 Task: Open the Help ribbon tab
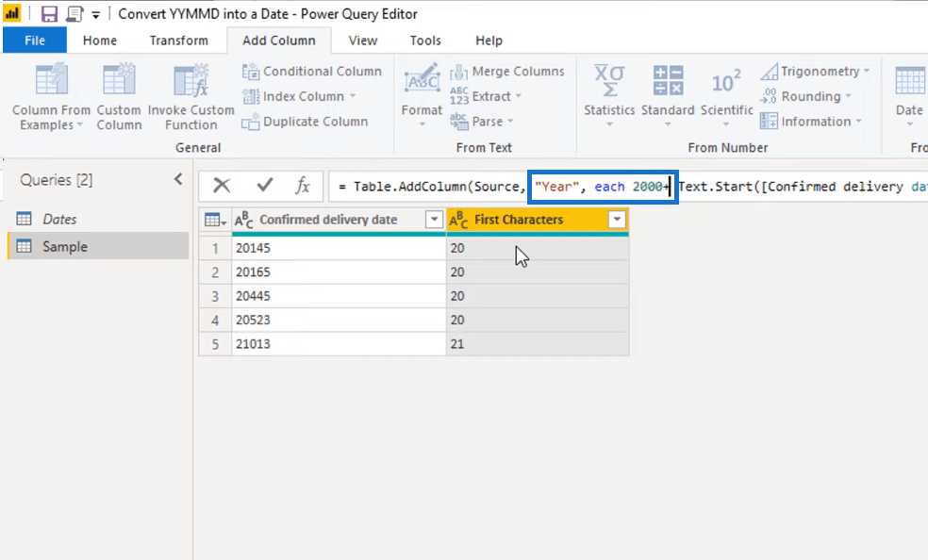tap(489, 41)
